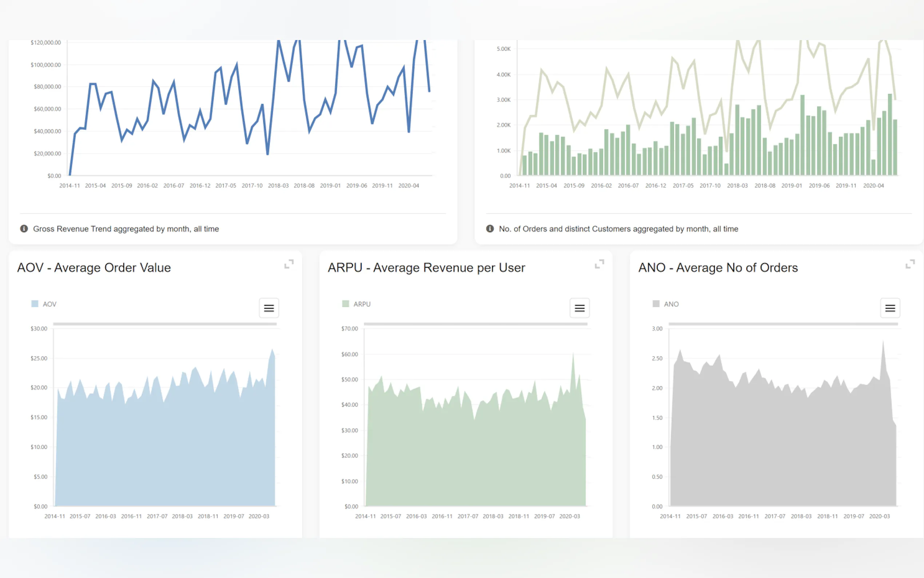Image resolution: width=924 pixels, height=578 pixels.
Task: Open the ARPU chart hamburger menu
Action: tap(580, 308)
